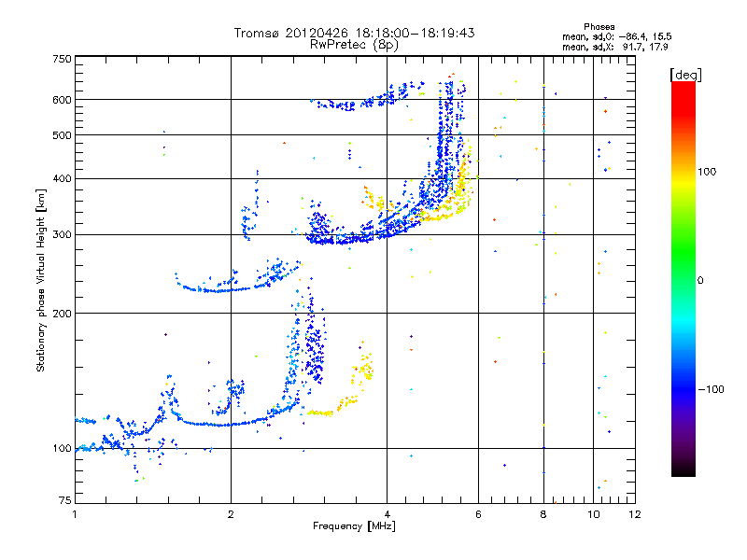Select the 'RwPretec (8p)' subtitle text

click(354, 45)
